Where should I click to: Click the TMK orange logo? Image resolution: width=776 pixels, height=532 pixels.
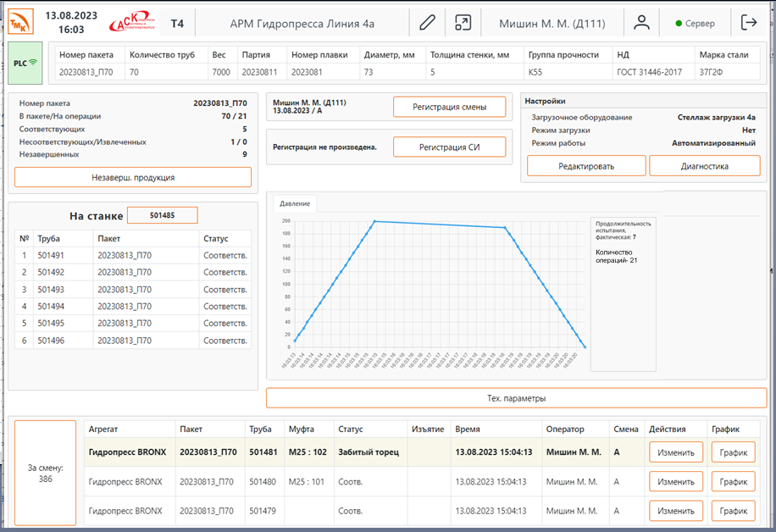pyautogui.click(x=21, y=22)
